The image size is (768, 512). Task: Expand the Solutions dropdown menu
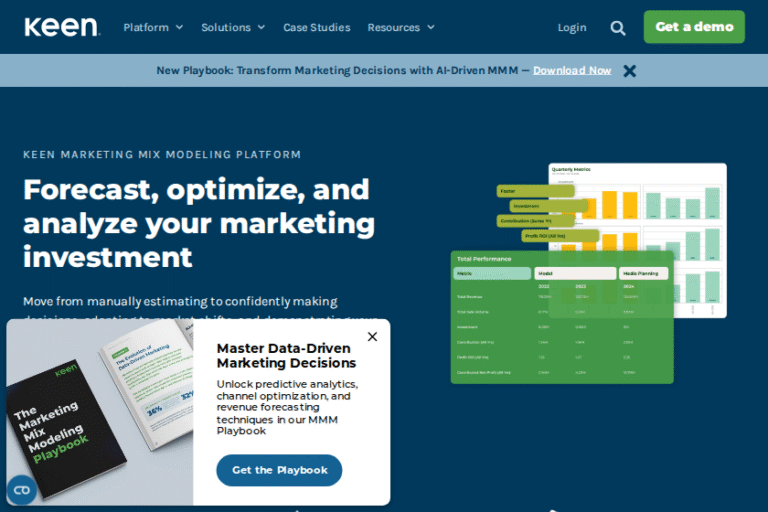[x=233, y=28]
